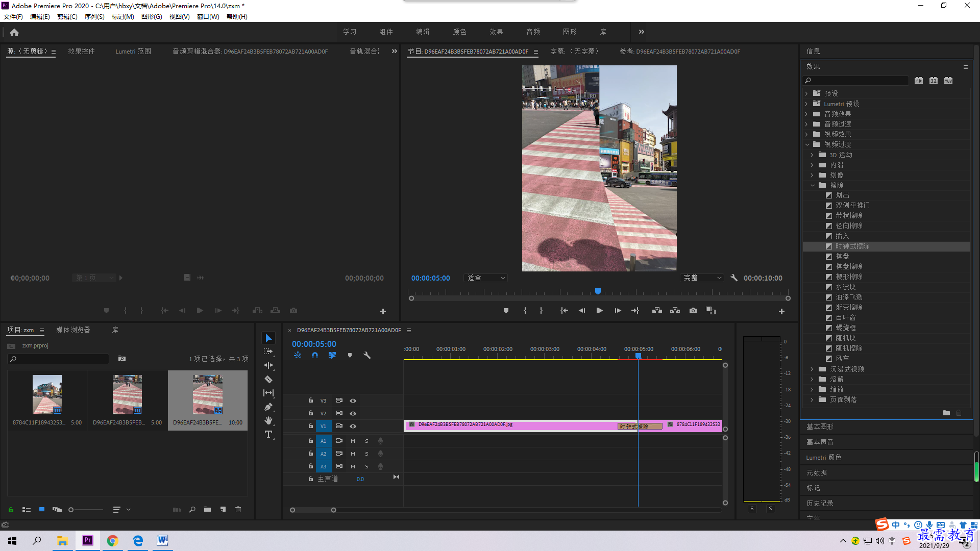Select the Razor tool
Viewport: 980px width, 551px height.
click(x=268, y=379)
